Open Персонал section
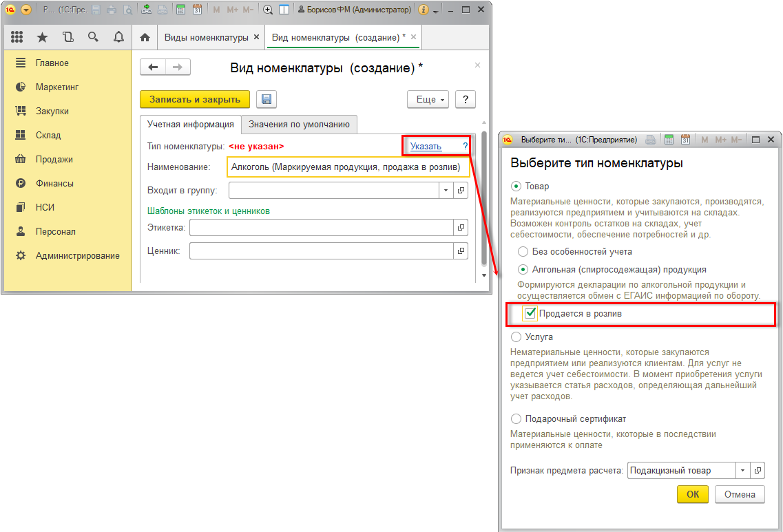This screenshot has width=783, height=532. tap(67, 231)
